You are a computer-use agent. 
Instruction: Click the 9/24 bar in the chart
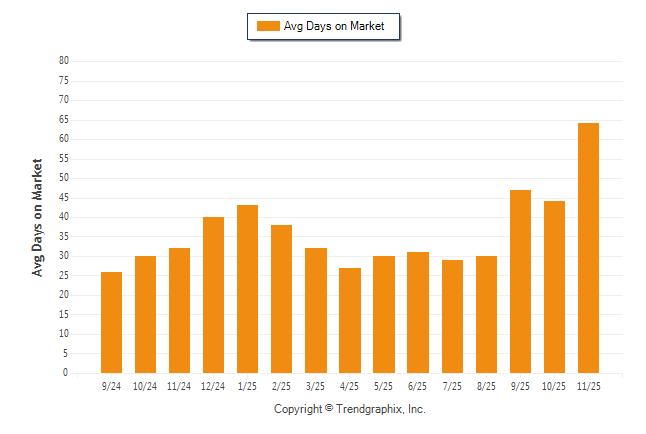tap(112, 322)
